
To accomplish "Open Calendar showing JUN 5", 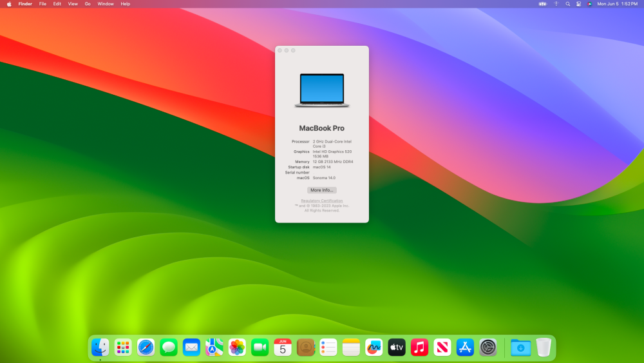I will pos(283,348).
